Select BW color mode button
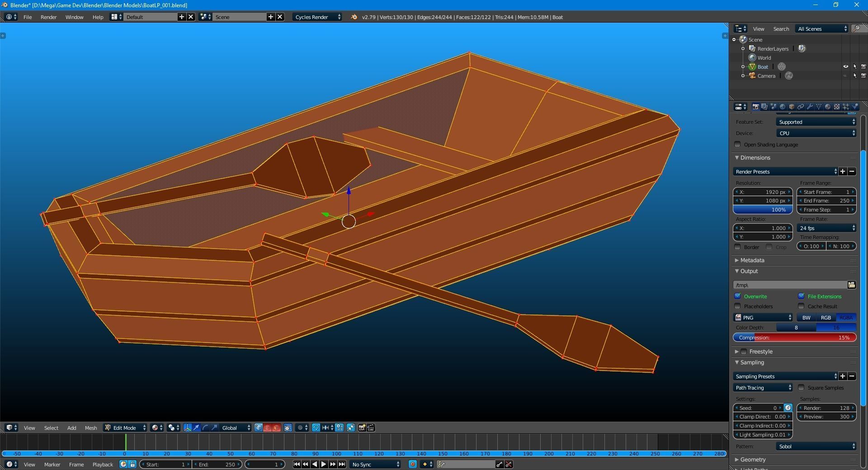Viewport: 868px width, 470px height. (806, 318)
